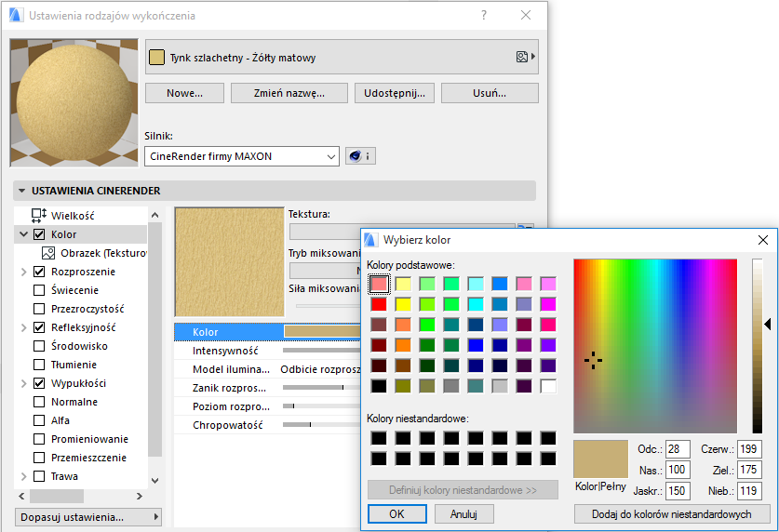
Task: Select the Model ilumina... parameter row
Action: [267, 369]
